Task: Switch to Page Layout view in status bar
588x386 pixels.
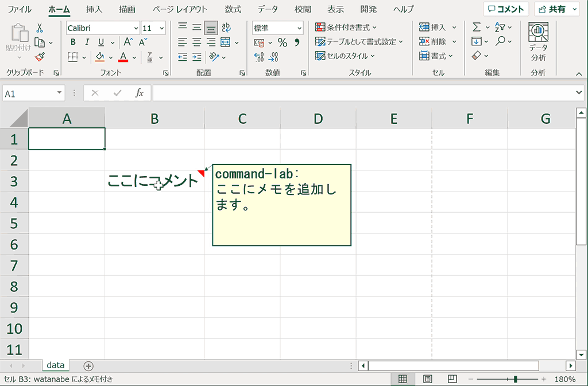Action: (x=428, y=379)
